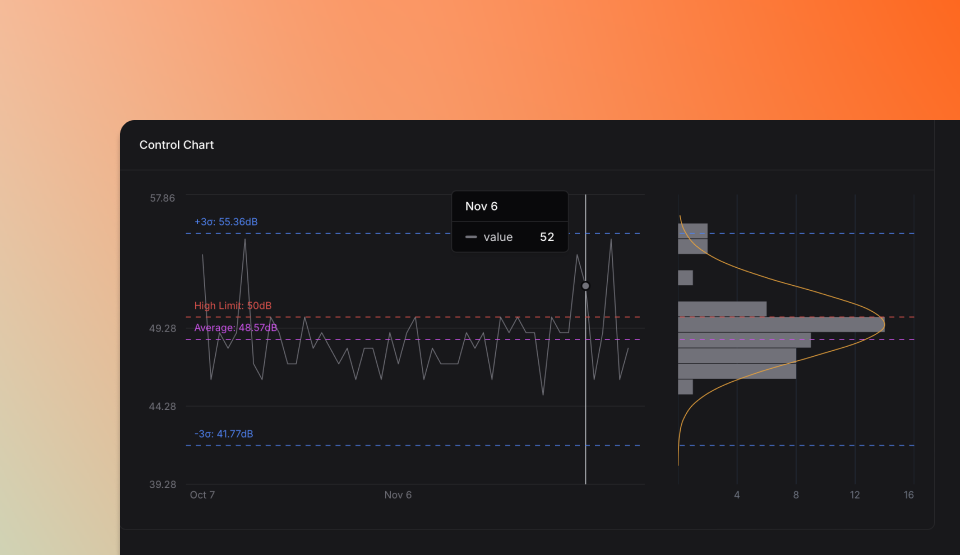Click the Nov 6 tooltip header
The image size is (960, 555).
coord(481,206)
